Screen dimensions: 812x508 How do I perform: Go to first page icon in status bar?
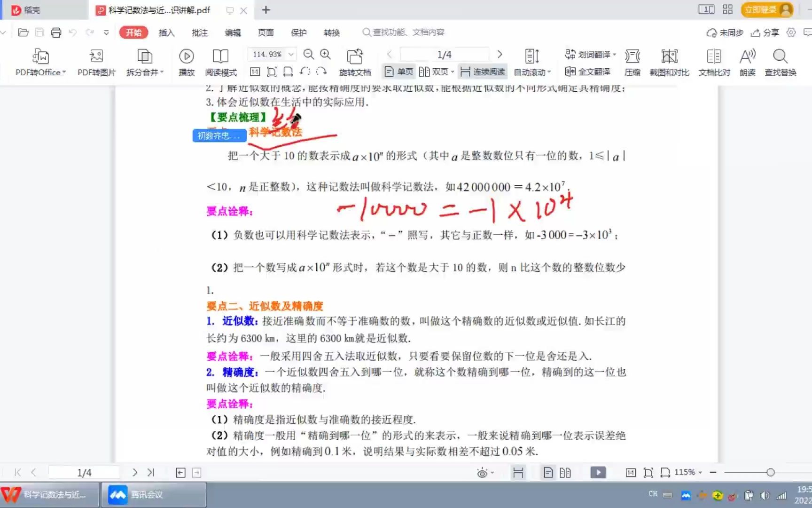point(17,472)
